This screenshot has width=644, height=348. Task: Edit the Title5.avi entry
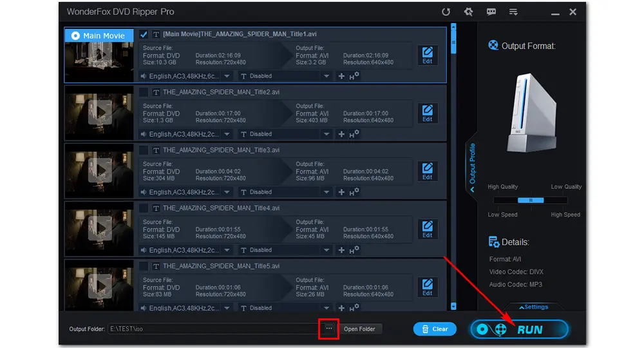pyautogui.click(x=427, y=287)
